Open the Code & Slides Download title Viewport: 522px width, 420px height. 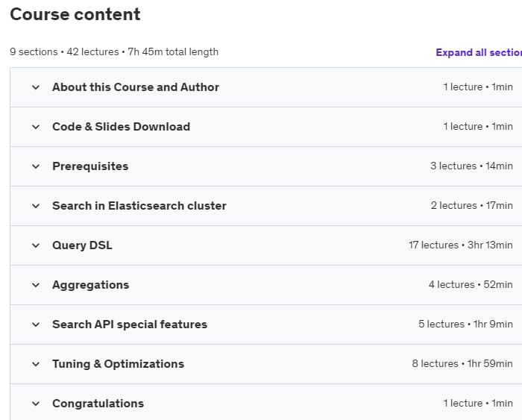(121, 127)
